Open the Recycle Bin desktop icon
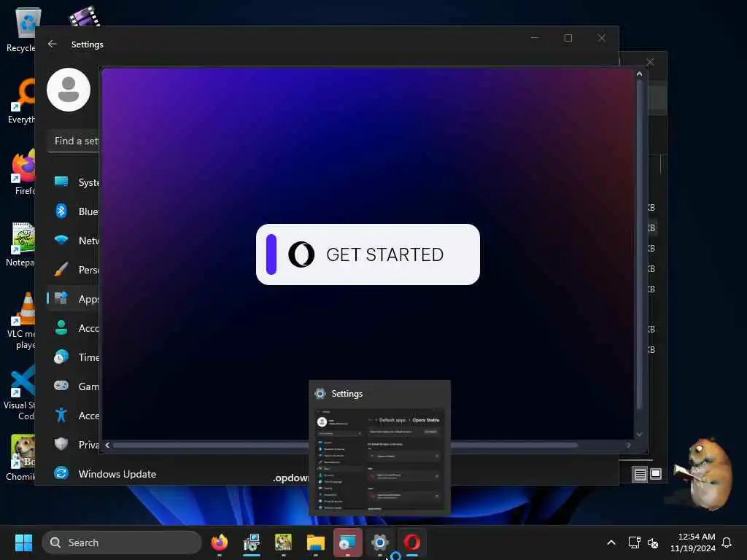Viewport: 747px width, 560px height. pyautogui.click(x=22, y=30)
